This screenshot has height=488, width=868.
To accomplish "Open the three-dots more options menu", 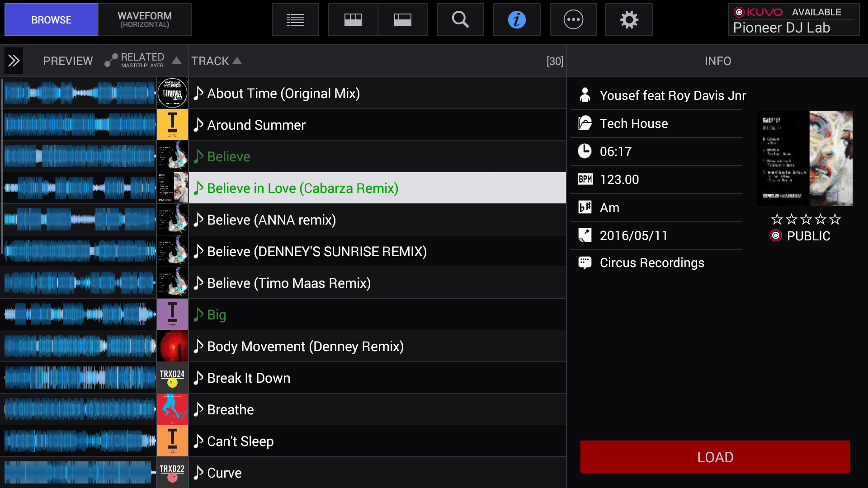I will tap(573, 20).
